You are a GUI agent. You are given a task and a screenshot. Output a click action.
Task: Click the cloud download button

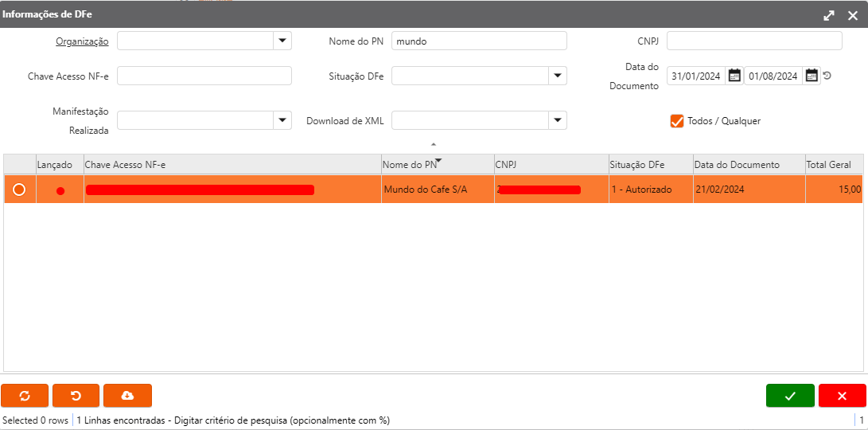click(127, 396)
